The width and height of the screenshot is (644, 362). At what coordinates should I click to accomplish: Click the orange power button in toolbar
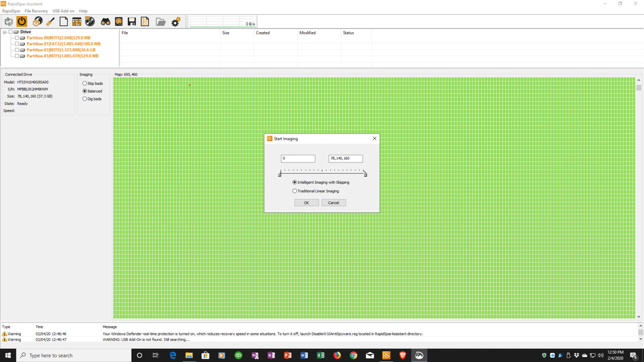point(22,21)
